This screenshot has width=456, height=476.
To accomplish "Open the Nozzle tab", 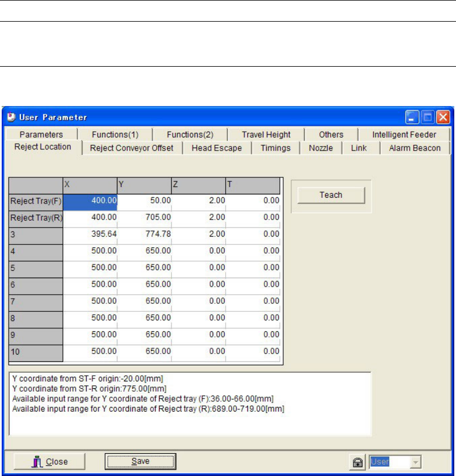I will pyautogui.click(x=321, y=148).
